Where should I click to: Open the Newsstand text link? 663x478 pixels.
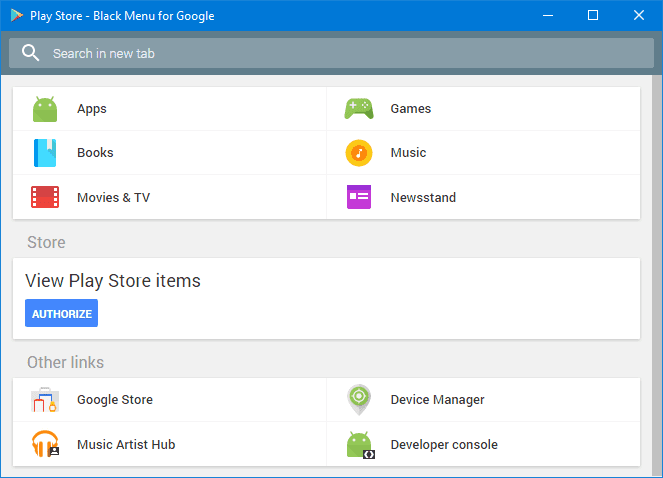point(423,198)
